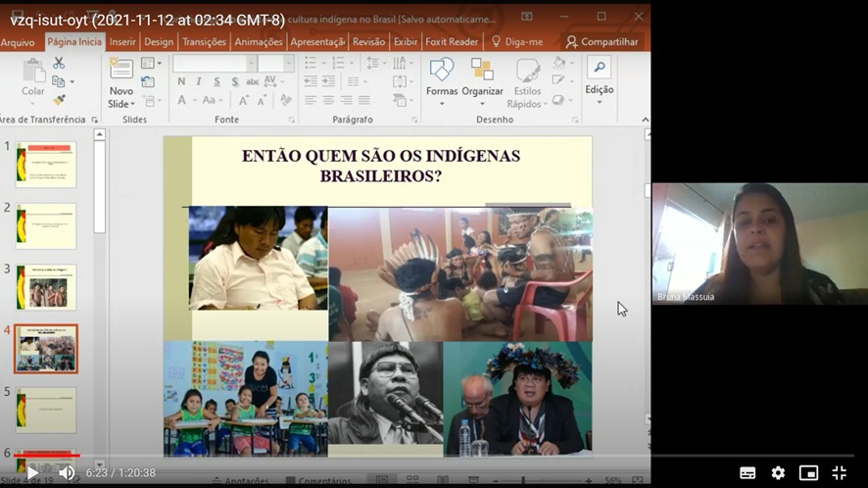Align text right in paragraph group
The width and height of the screenshot is (868, 488).
coord(347,100)
